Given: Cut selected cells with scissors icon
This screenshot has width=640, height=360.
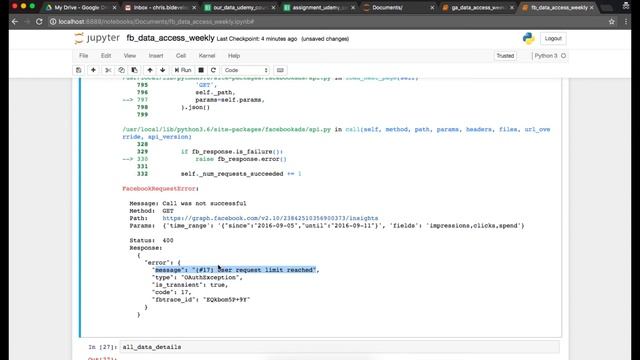Looking at the screenshot, I should (108, 70).
